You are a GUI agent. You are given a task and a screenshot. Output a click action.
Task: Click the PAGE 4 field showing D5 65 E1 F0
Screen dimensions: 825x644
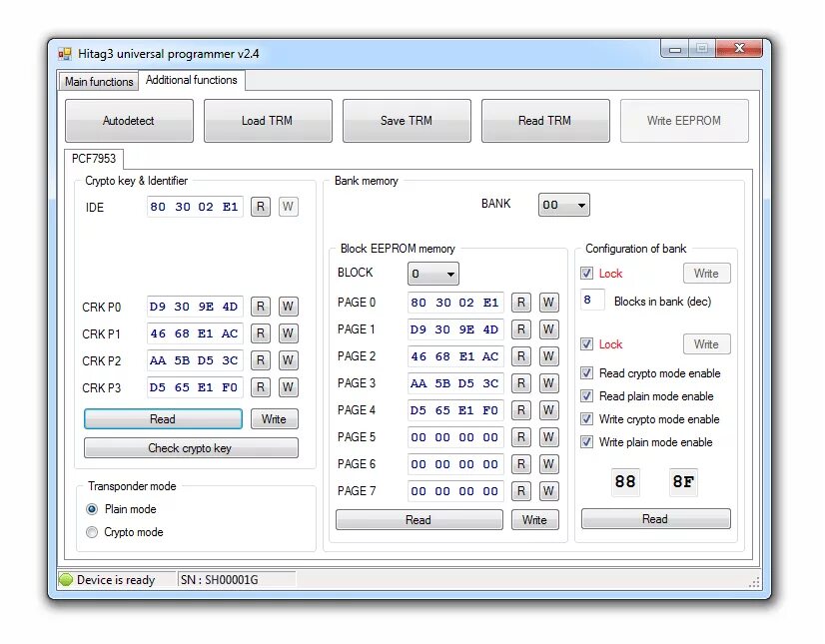coord(455,410)
